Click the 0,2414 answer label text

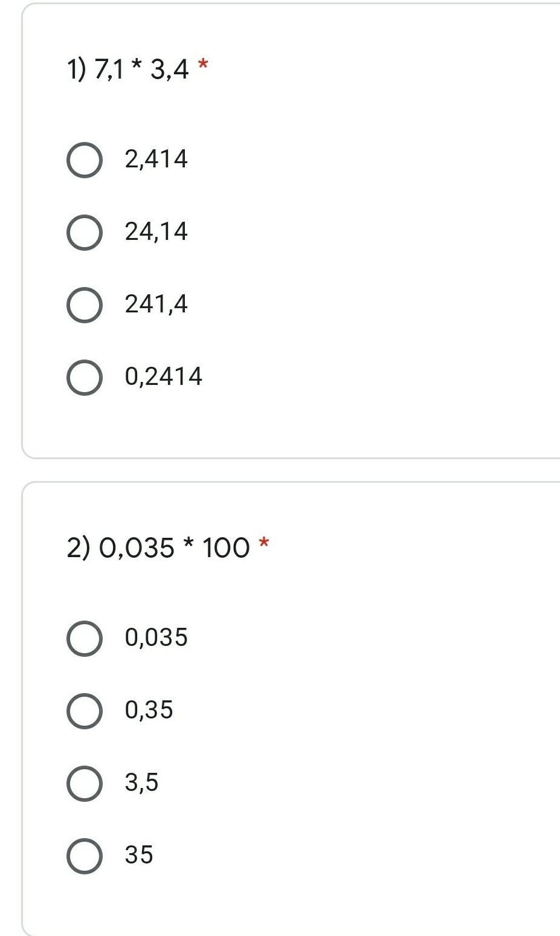point(164,377)
